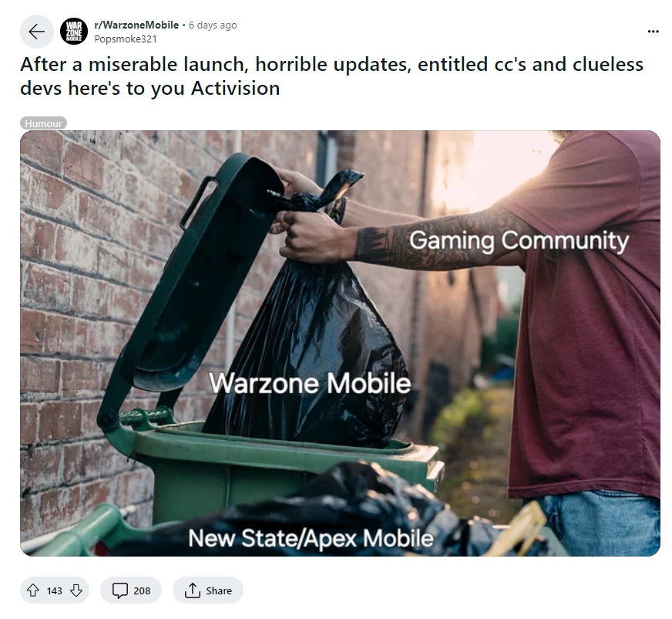Open the three-dot post options menu

[x=654, y=32]
